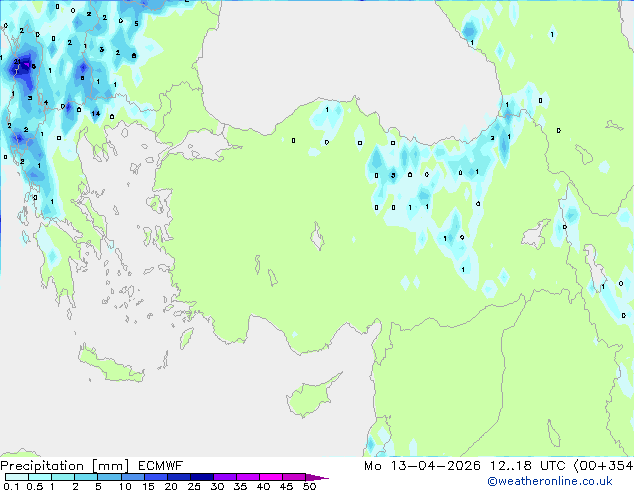Click the '12..18 UTC' time label
This screenshot has height=490, width=634.
coord(527,466)
